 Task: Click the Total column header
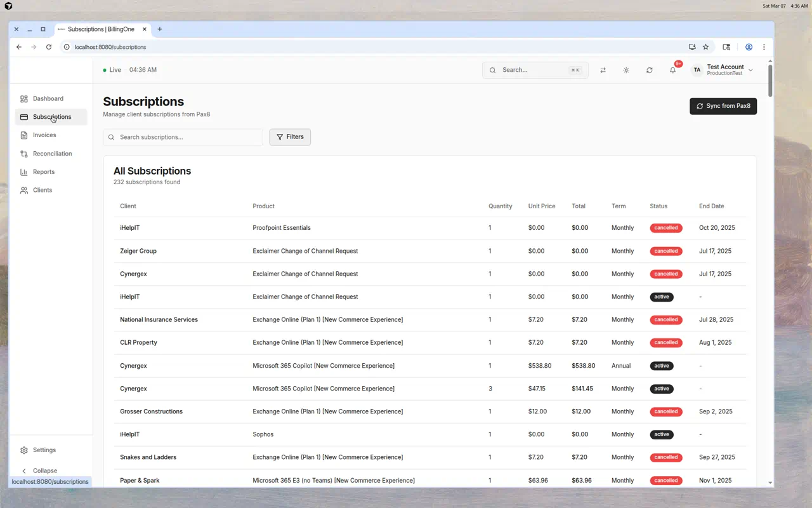pyautogui.click(x=579, y=206)
